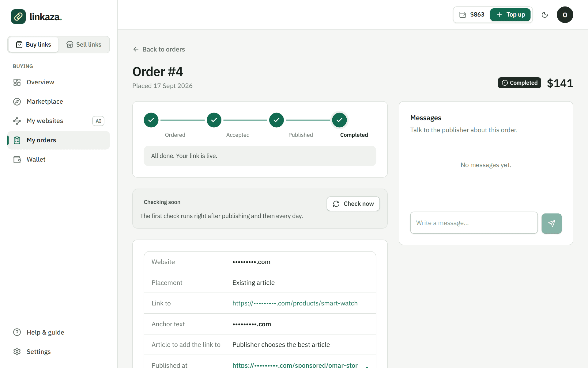The height and width of the screenshot is (368, 588).
Task: Click the Website row masked .com value
Action: point(251,262)
